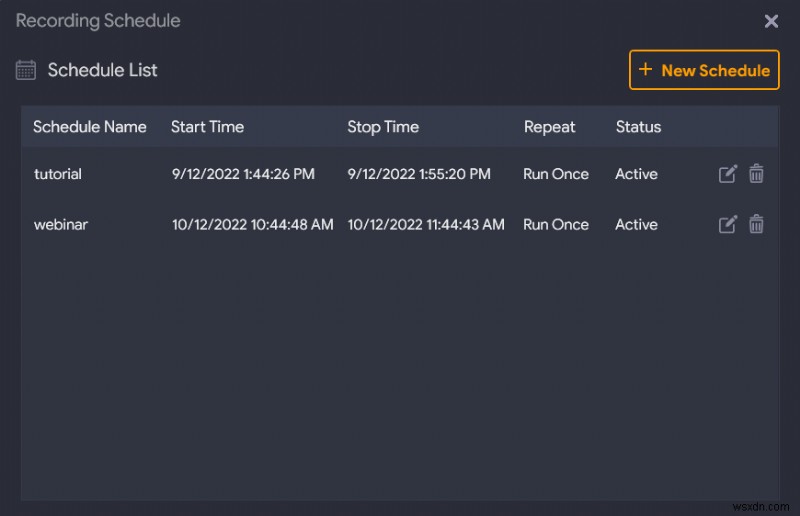
Task: Click the Recording Schedule title text
Action: 98,21
